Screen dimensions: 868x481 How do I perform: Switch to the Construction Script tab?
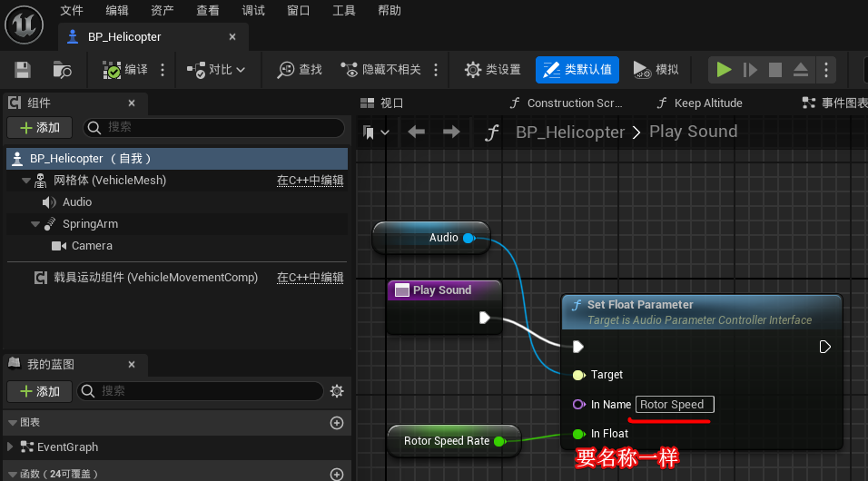pyautogui.click(x=566, y=103)
